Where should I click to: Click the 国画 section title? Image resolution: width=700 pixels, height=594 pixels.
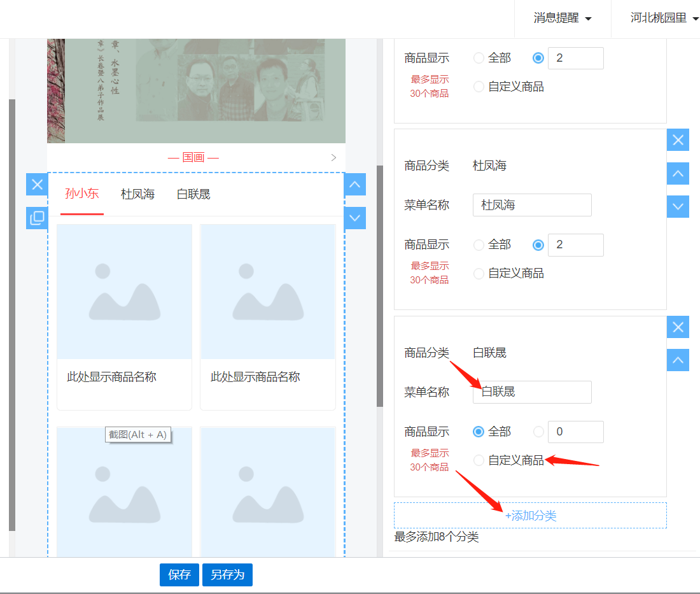tap(193, 158)
